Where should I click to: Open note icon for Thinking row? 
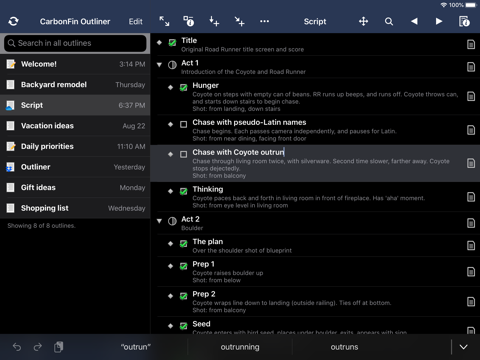click(471, 197)
